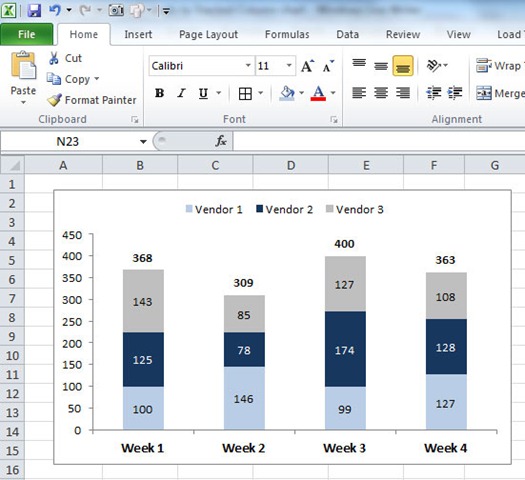Click the Decrease Indent icon

434,93
